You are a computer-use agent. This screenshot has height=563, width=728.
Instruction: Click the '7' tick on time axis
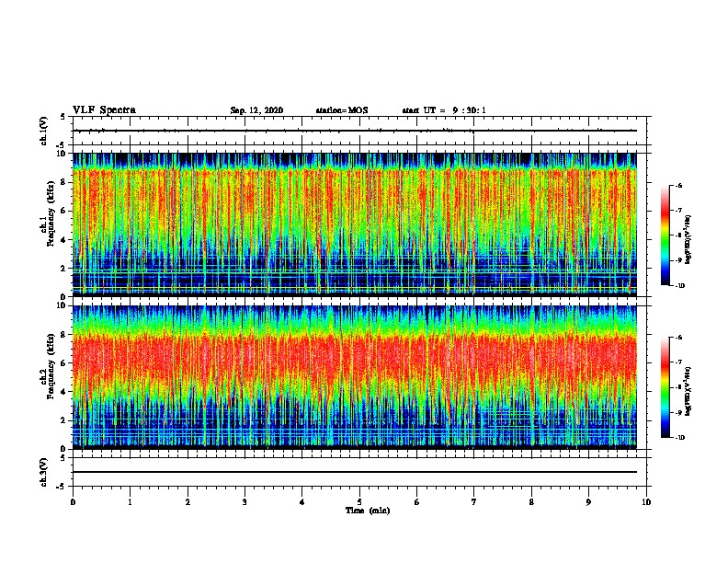pyautogui.click(x=474, y=502)
